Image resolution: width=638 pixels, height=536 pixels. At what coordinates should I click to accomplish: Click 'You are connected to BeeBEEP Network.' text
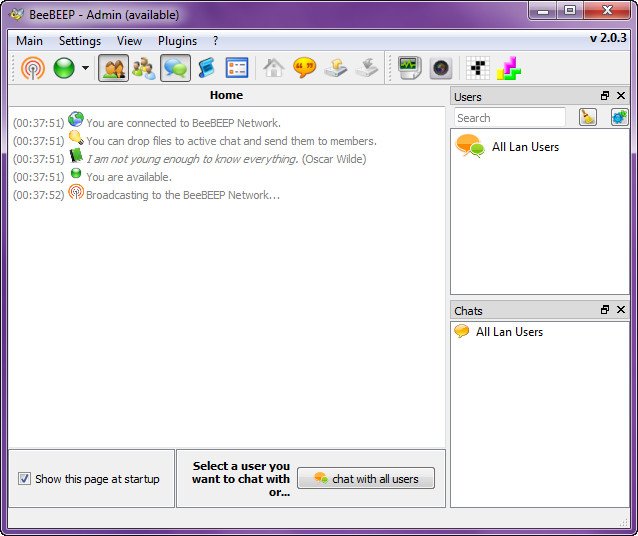(184, 123)
